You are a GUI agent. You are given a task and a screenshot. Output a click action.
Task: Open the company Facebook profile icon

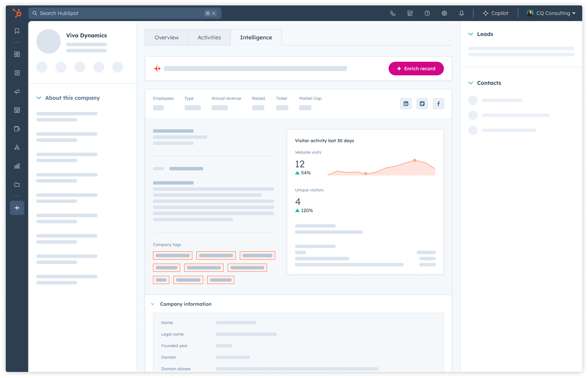tap(438, 103)
